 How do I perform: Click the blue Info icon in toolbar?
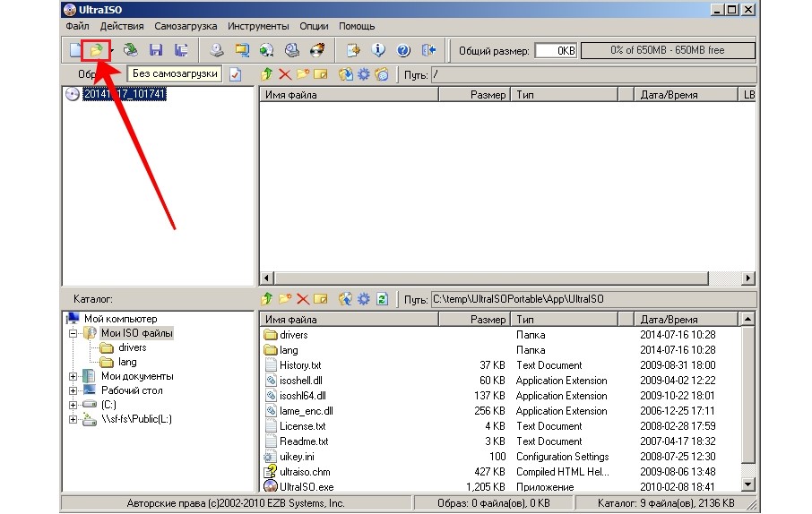pos(378,50)
